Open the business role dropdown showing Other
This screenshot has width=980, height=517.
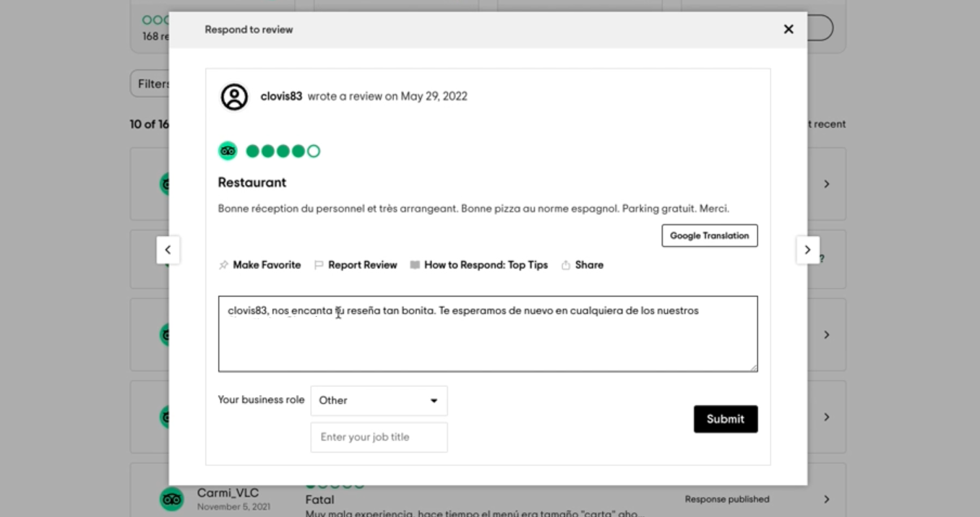(379, 401)
